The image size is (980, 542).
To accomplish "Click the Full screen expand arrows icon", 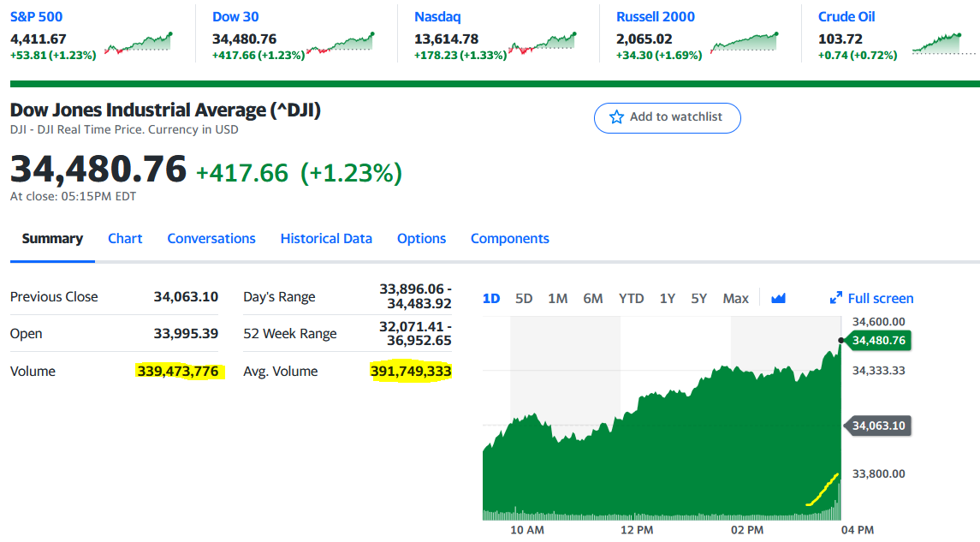I will pyautogui.click(x=835, y=298).
